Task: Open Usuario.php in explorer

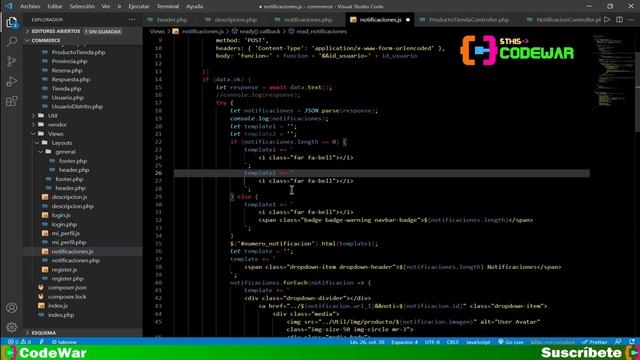Action: [x=67, y=98]
